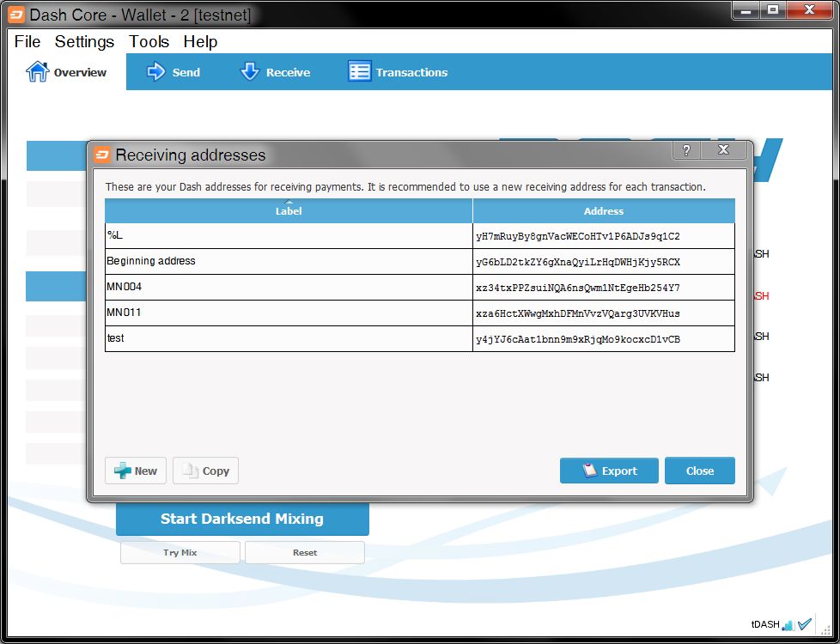Close the Receiving addresses dialog via Close button
The width and height of the screenshot is (840, 644).
[x=700, y=471]
